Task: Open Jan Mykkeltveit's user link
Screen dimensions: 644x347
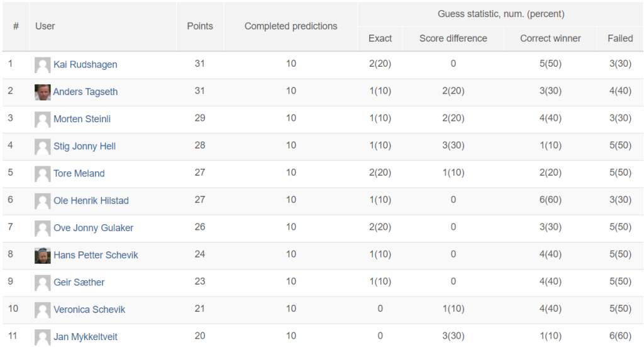Action: click(86, 337)
